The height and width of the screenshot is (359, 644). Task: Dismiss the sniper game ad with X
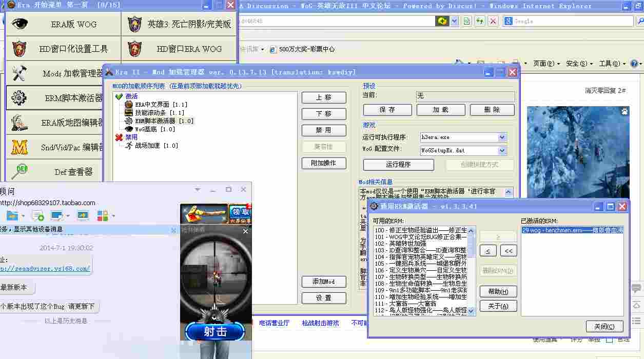coord(245,231)
